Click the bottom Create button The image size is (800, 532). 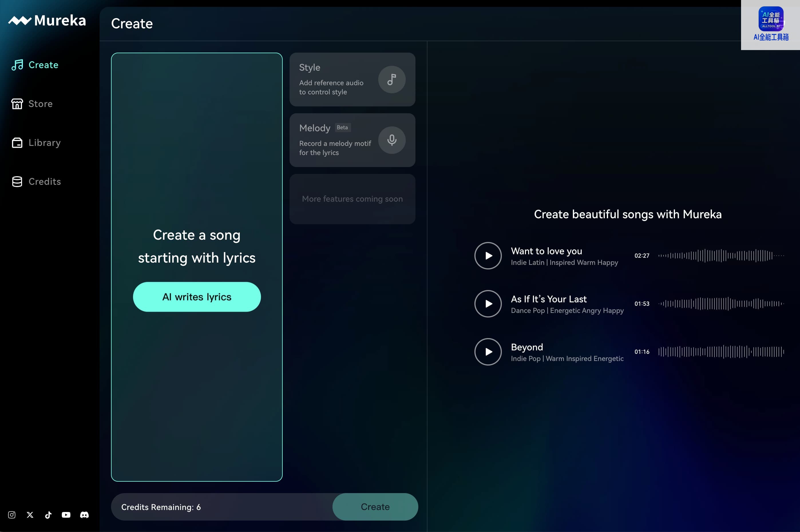[x=375, y=507]
